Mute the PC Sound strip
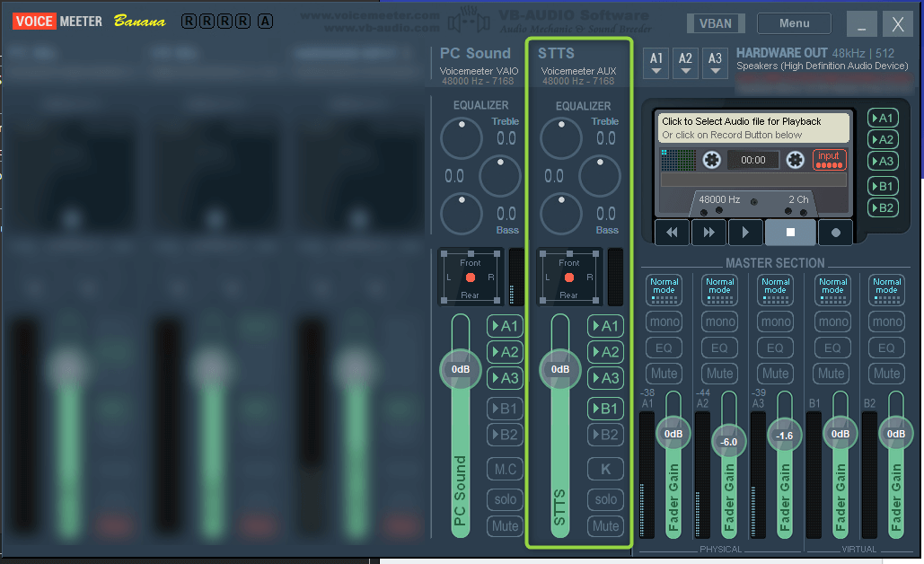This screenshot has height=564, width=924. tap(505, 525)
